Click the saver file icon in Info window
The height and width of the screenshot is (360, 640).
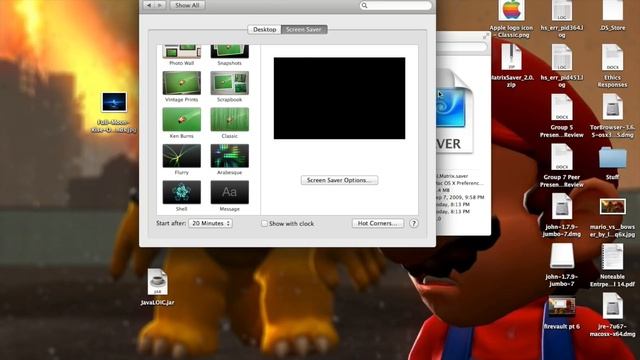(454, 111)
